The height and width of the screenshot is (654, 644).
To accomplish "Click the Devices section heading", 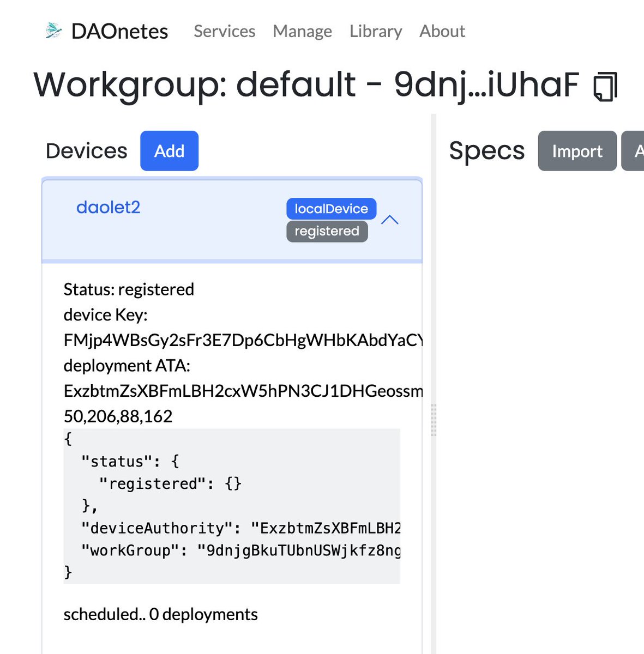I will tap(87, 151).
